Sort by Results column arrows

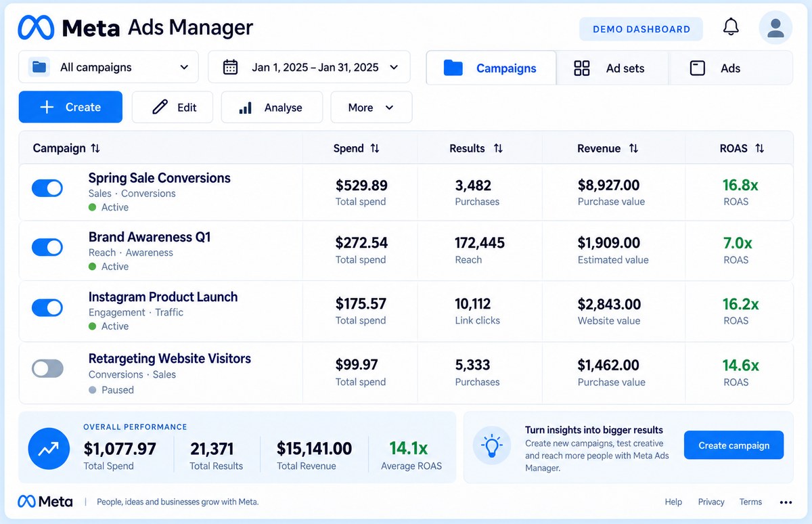click(x=498, y=148)
